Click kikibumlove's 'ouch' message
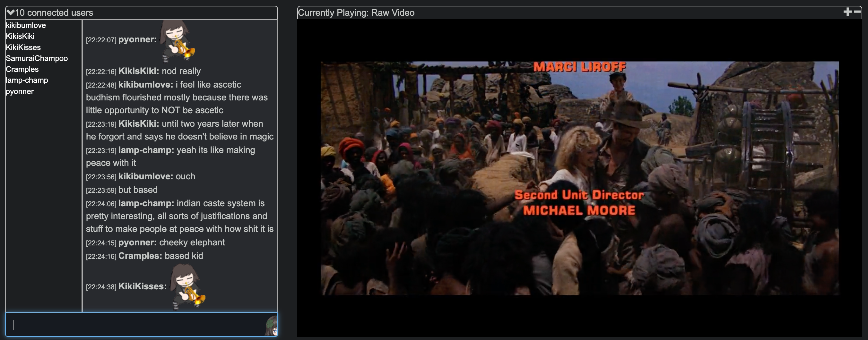 (185, 176)
